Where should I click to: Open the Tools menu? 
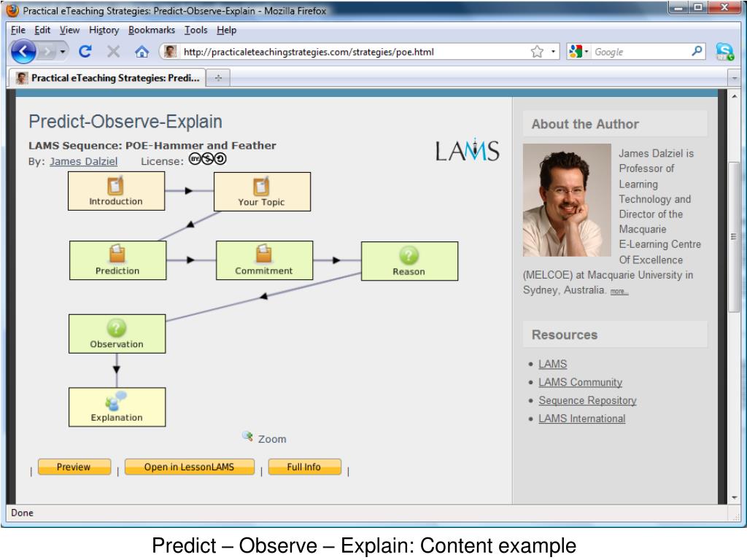click(x=196, y=30)
